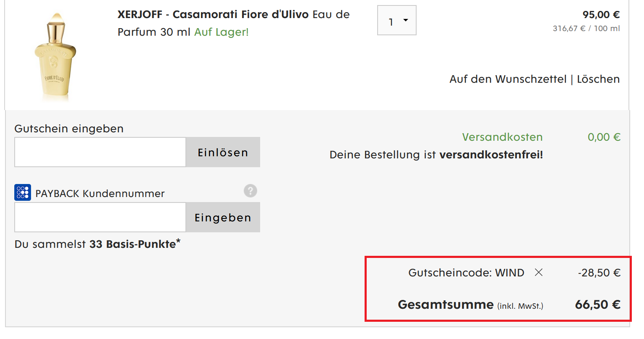Click the Gutschein eingeben label
This screenshot has height=339, width=644.
pos(69,129)
